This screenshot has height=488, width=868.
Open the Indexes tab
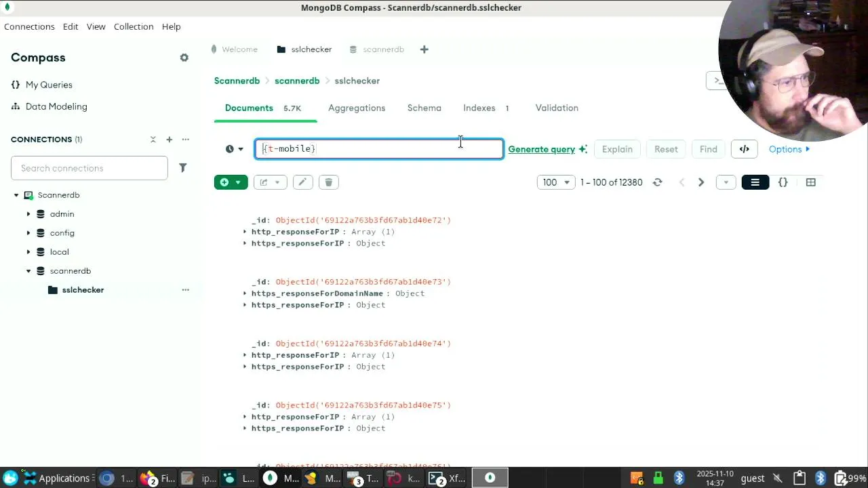[x=486, y=108]
